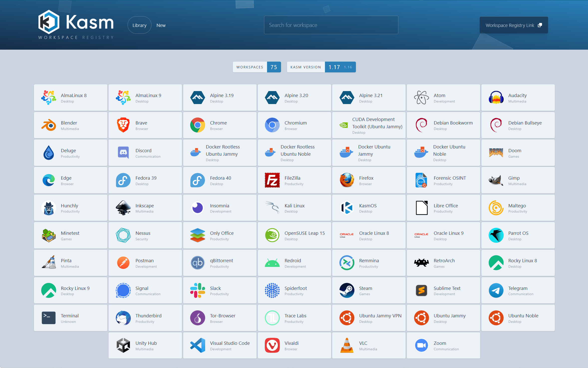
Task: Switch to the Library tab
Action: coord(139,25)
